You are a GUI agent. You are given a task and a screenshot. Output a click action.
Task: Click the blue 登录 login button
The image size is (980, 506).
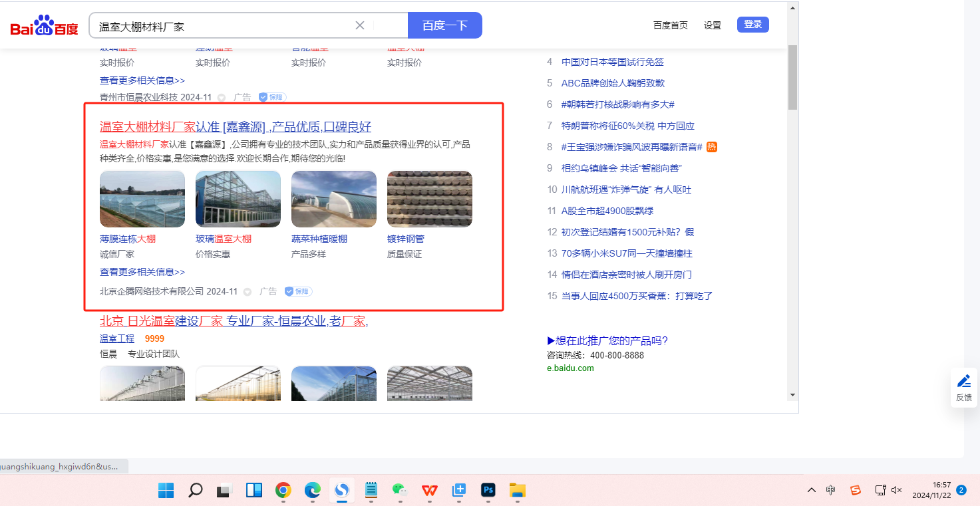coord(752,25)
